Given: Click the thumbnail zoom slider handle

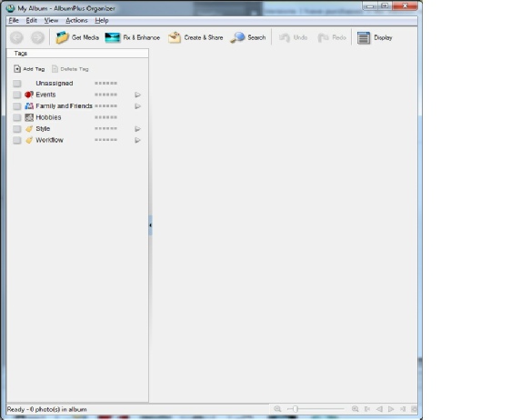Looking at the screenshot, I should point(295,409).
